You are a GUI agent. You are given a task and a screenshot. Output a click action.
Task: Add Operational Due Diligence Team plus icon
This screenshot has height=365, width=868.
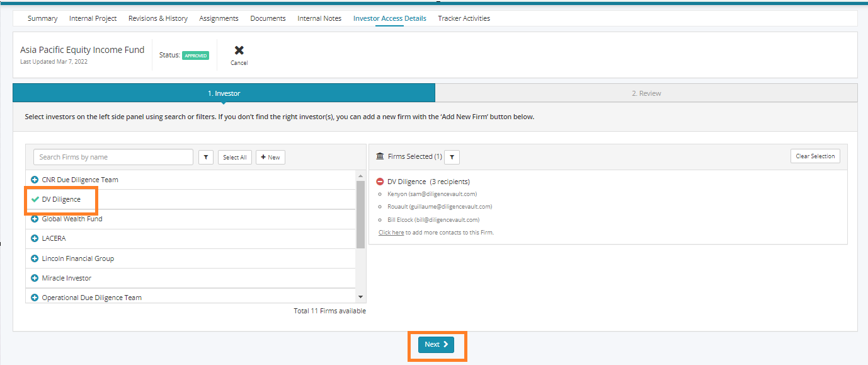35,298
